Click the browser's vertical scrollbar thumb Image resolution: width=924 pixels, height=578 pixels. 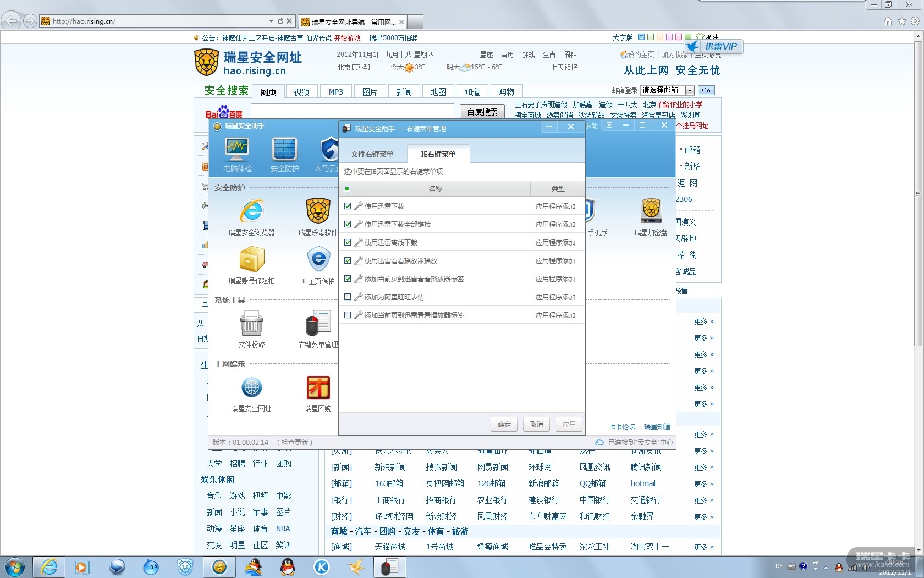918,193
